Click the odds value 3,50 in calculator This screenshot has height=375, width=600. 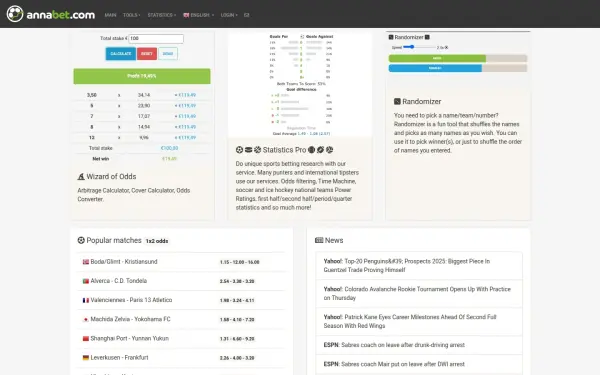pos(91,95)
